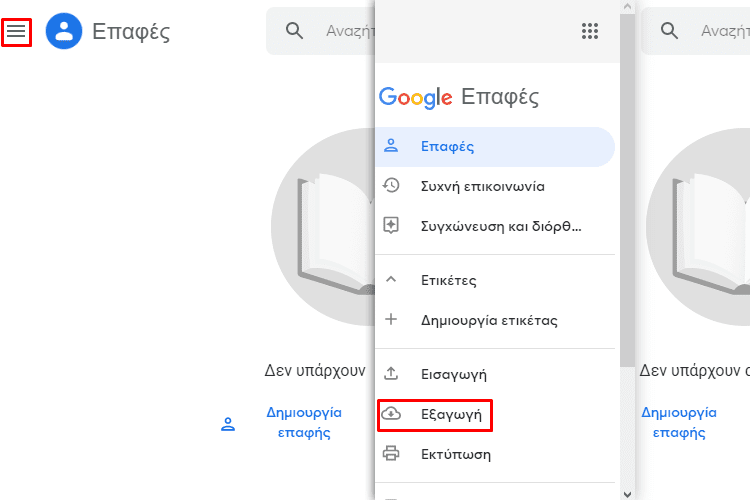This screenshot has height=500, width=750.
Task: Click scrollbar up arrow
Action: (628, 7)
